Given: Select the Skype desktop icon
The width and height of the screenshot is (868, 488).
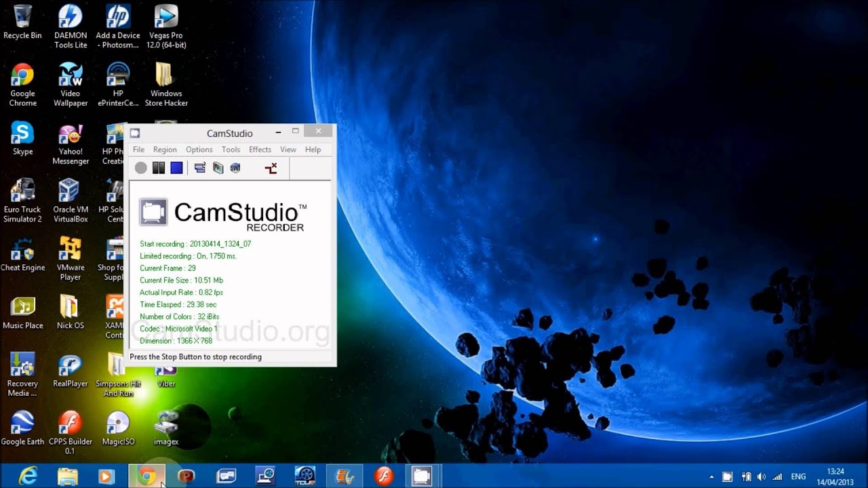Looking at the screenshot, I should [22, 138].
